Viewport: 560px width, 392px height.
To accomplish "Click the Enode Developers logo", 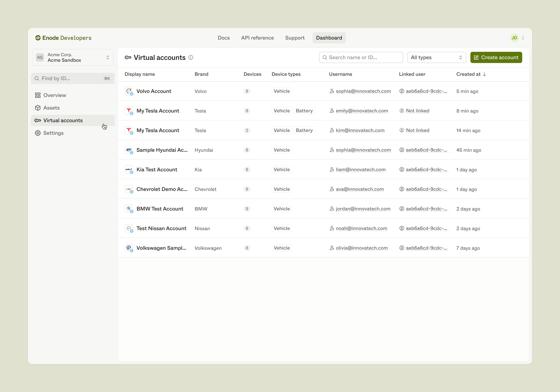I will pos(63,38).
